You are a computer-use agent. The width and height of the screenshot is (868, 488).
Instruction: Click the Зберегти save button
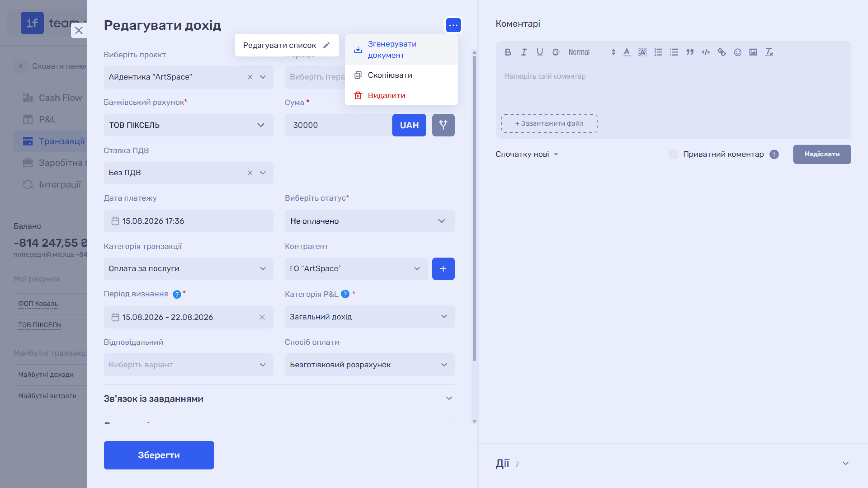click(159, 455)
